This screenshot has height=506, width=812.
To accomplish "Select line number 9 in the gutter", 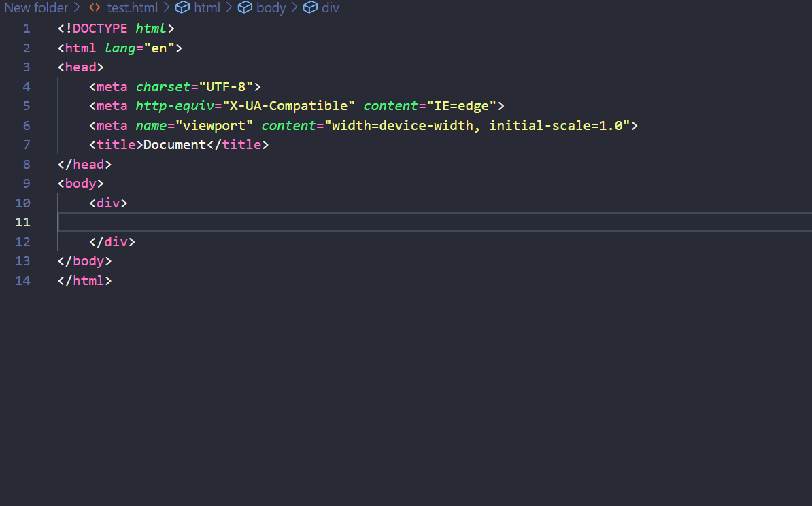I will tap(27, 184).
